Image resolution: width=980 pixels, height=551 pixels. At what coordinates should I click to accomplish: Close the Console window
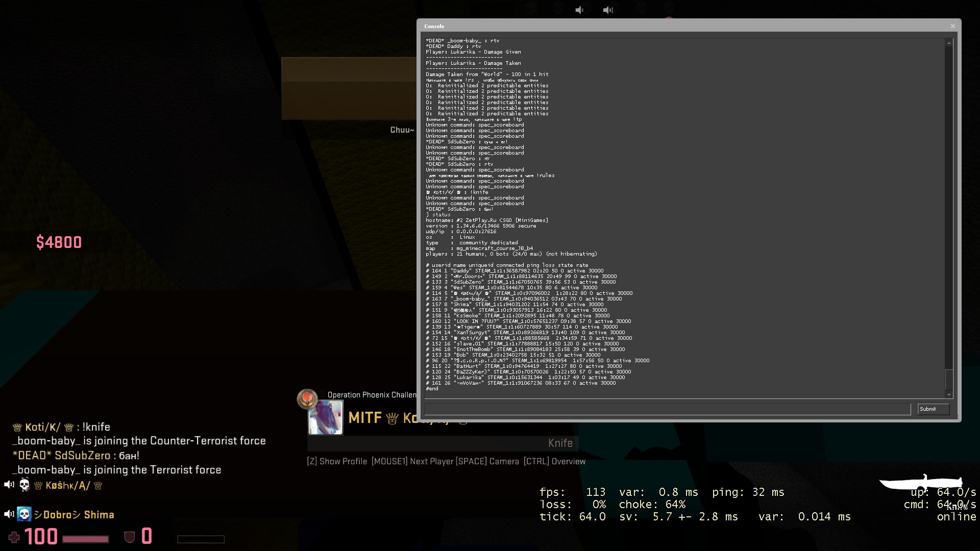click(952, 26)
